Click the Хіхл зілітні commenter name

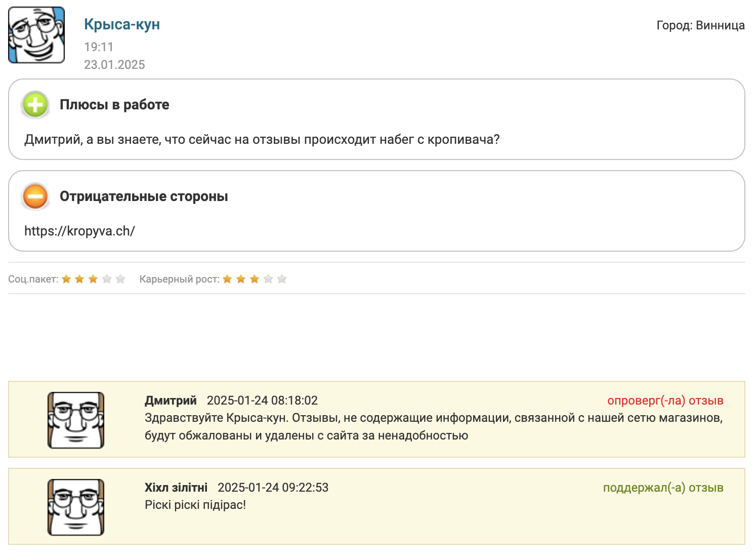[176, 488]
